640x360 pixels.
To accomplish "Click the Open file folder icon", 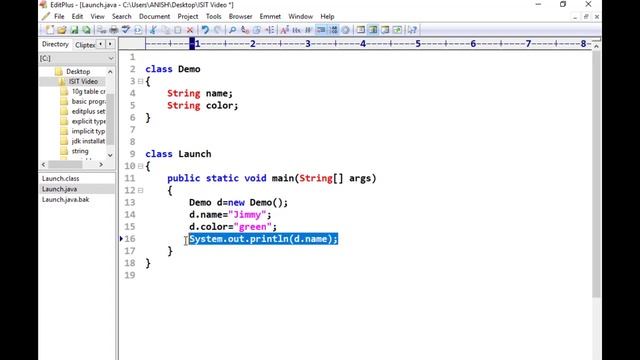I will click(x=62, y=30).
